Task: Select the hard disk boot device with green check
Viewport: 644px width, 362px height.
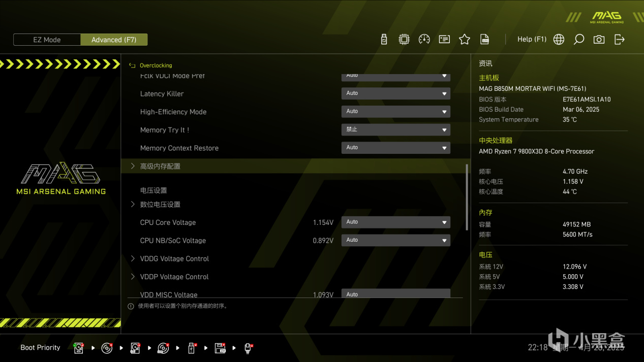Action: [79, 348]
